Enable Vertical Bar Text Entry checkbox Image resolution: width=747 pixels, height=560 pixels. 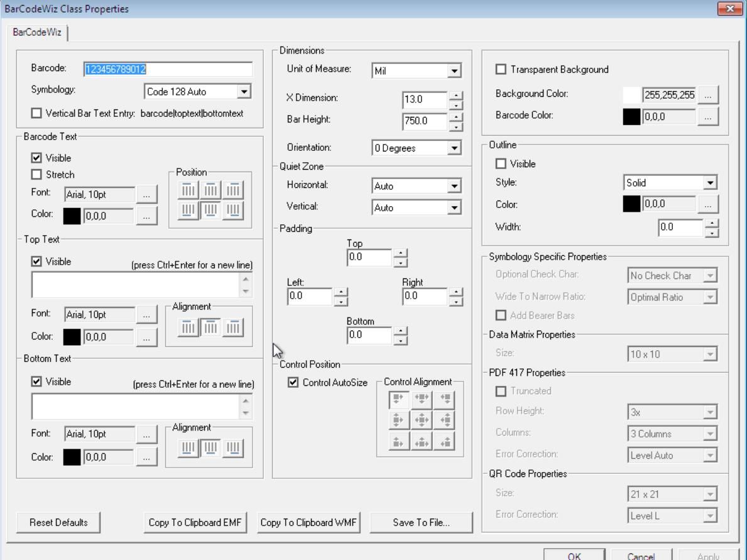[36, 113]
